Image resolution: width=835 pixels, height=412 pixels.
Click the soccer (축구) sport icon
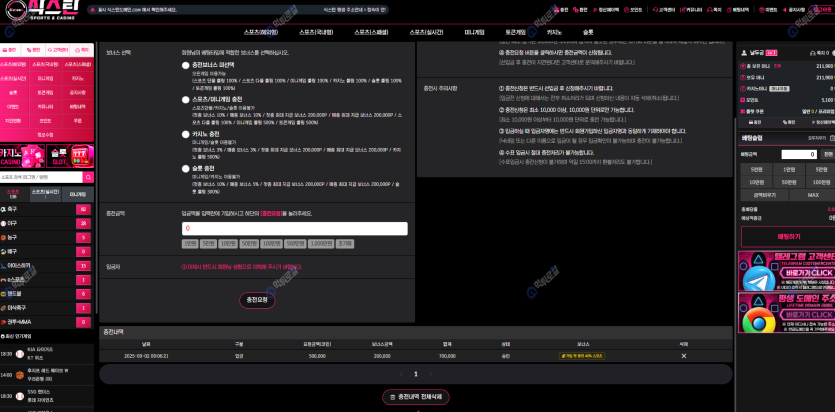[5, 209]
